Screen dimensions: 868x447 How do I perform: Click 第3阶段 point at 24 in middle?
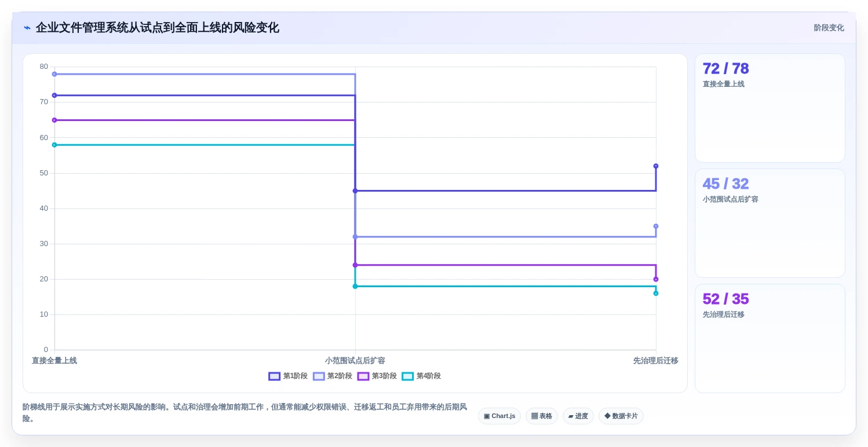pos(355,265)
